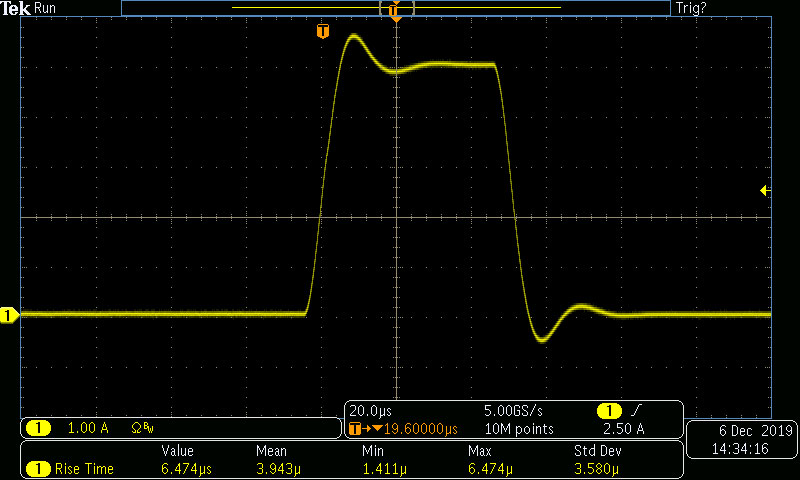Click the Run acquisition status
The height and width of the screenshot is (480, 800).
46,8
